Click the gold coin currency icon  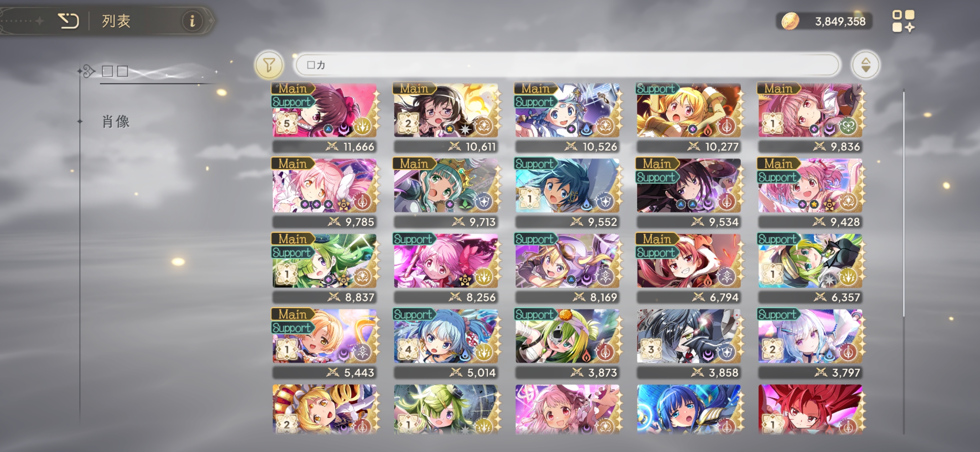click(790, 21)
